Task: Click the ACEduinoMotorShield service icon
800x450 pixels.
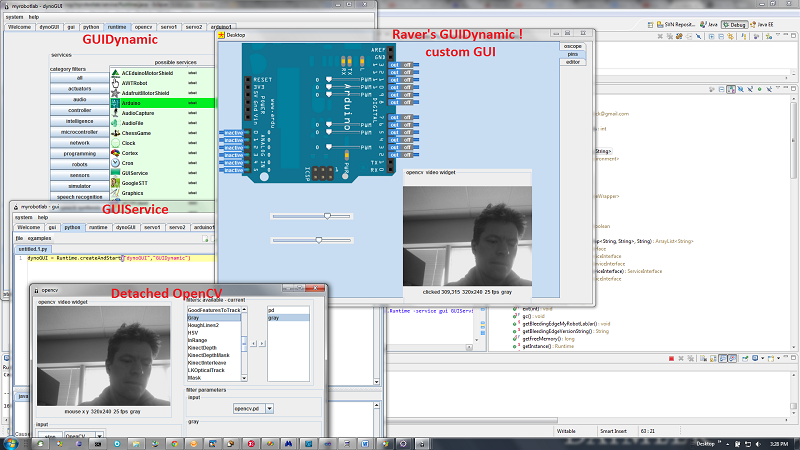Action: coord(115,73)
